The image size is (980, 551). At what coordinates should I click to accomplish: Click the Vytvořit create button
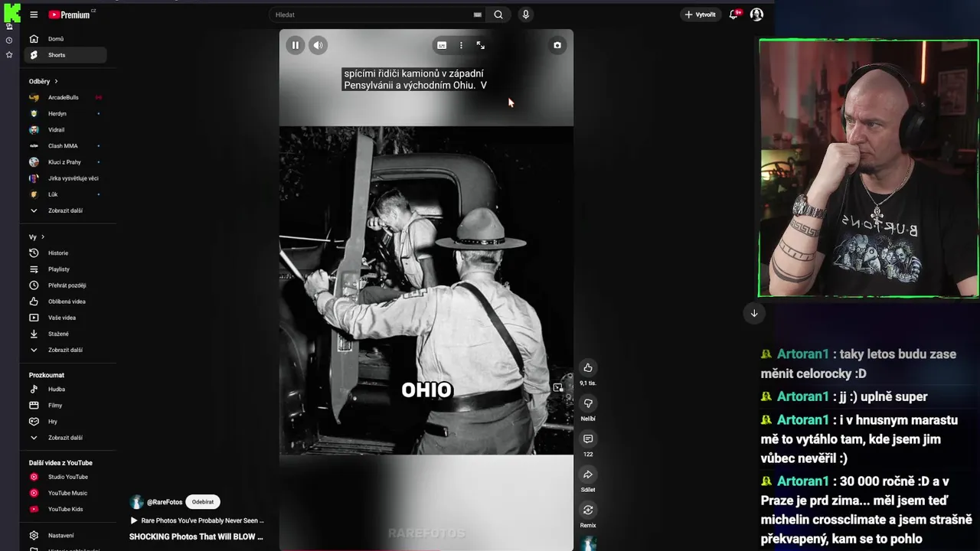(700, 15)
